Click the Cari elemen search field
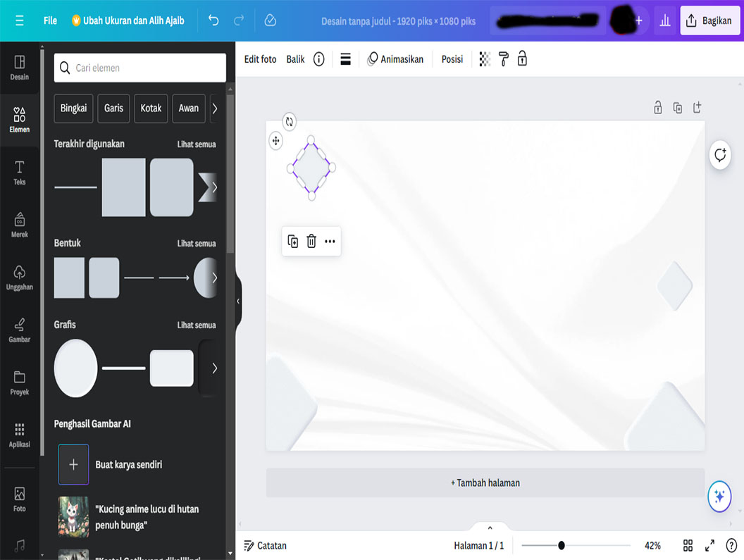744x560 pixels. coord(140,68)
